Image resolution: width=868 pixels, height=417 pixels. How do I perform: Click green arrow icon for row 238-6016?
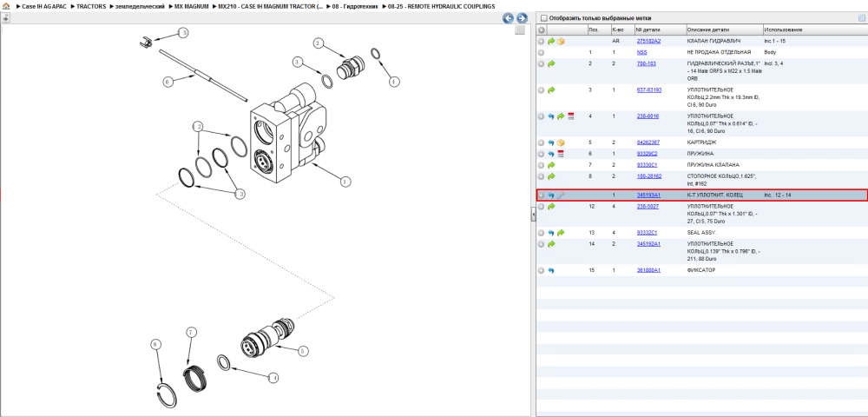click(561, 116)
